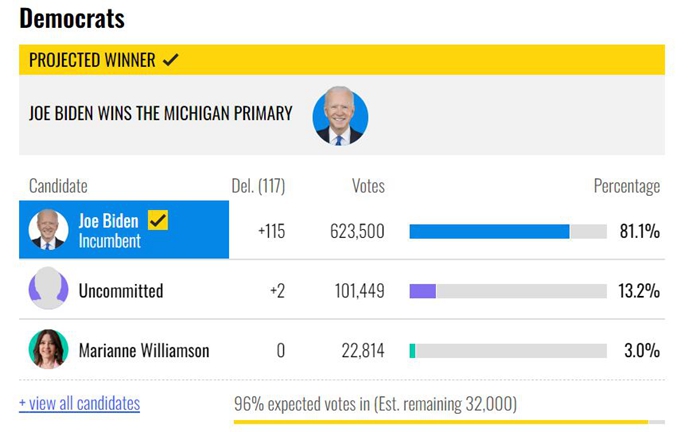700x432 pixels.
Task: Click the Candidate column header
Action: point(58,186)
